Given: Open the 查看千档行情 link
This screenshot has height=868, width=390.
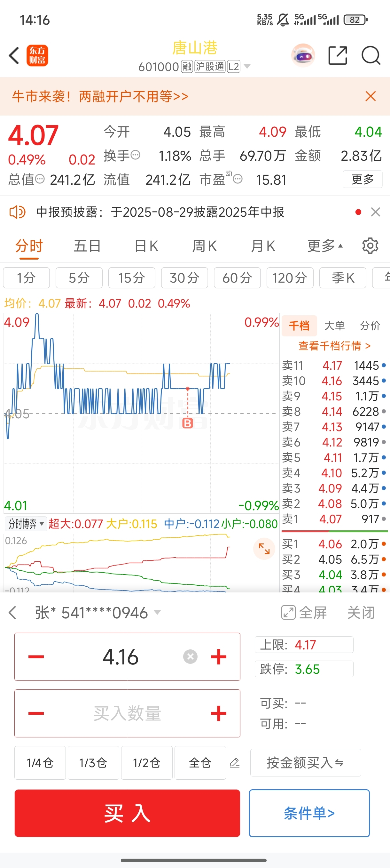Looking at the screenshot, I should (334, 346).
